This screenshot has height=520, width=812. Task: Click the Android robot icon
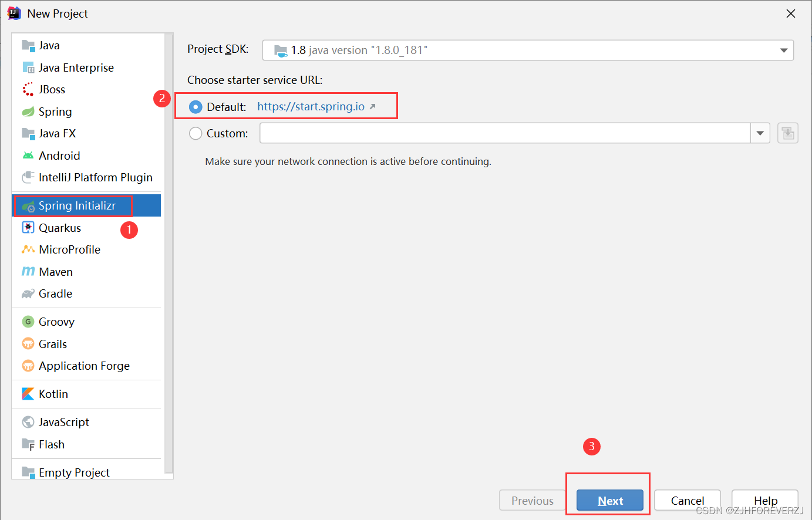(x=28, y=156)
